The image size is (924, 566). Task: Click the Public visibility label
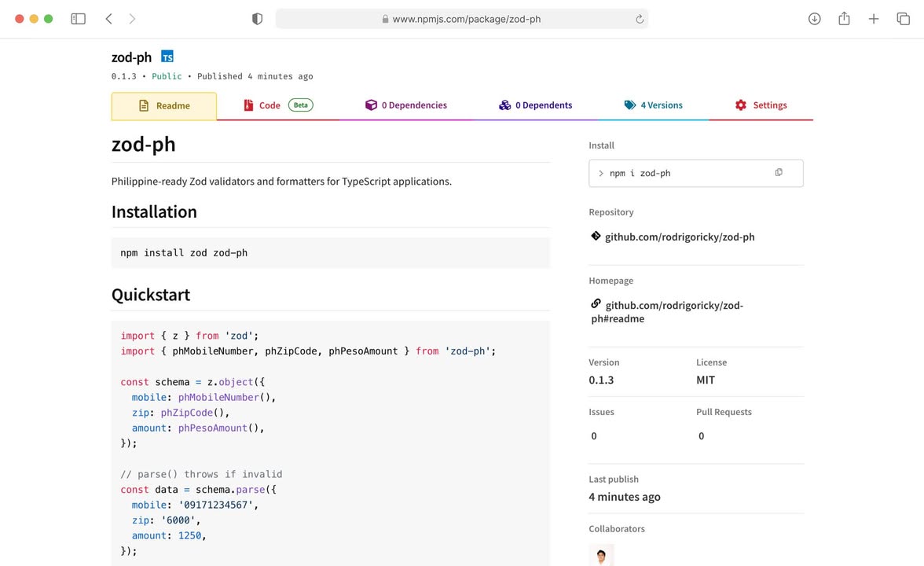pyautogui.click(x=167, y=76)
